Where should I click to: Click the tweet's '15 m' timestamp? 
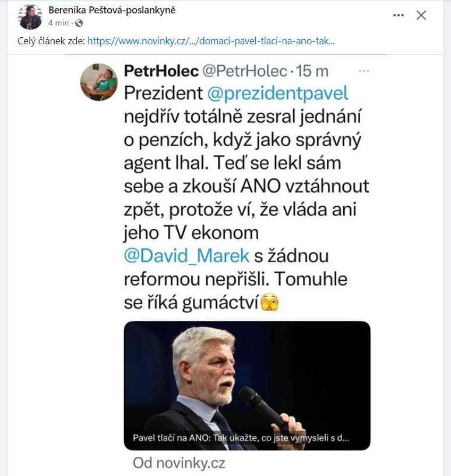point(313,71)
